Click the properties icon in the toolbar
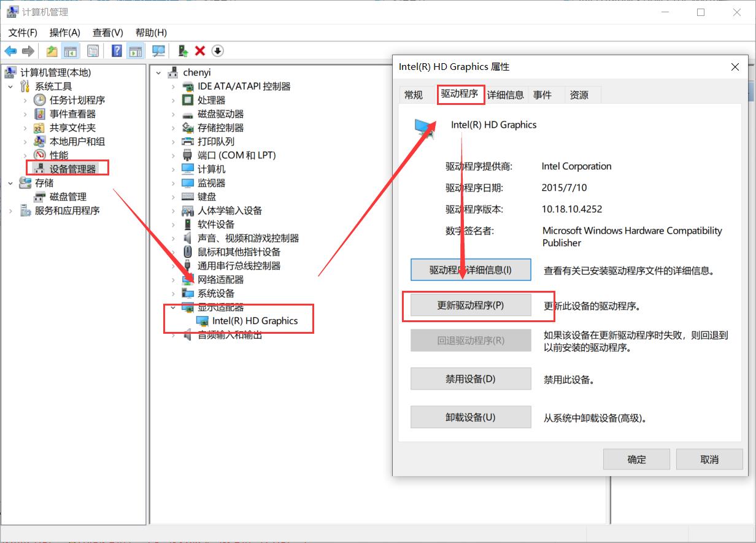The image size is (756, 543). [x=93, y=51]
